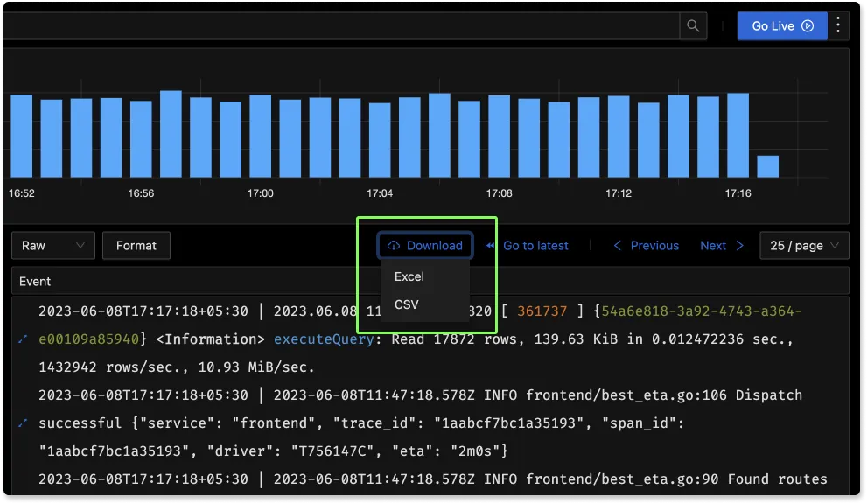
Task: Click the Format button
Action: pyautogui.click(x=136, y=246)
